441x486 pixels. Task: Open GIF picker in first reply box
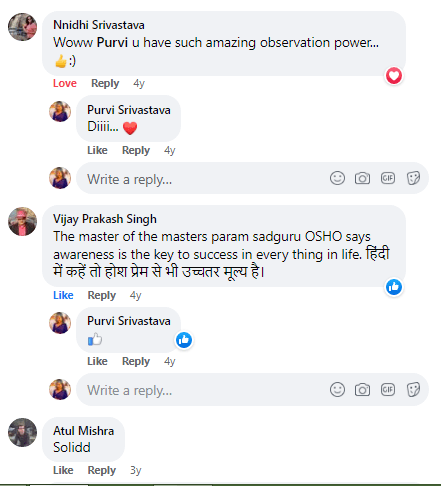388,178
